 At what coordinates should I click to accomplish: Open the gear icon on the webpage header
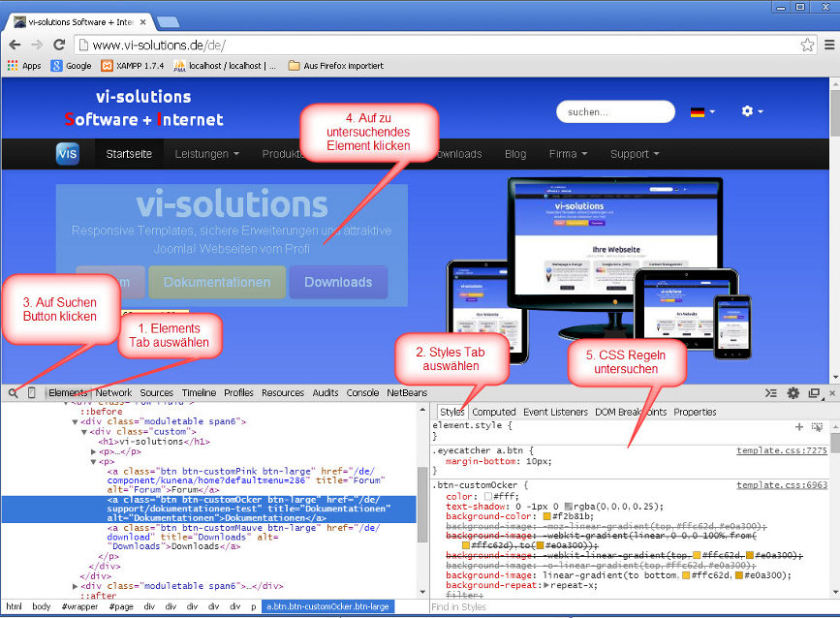(x=746, y=111)
